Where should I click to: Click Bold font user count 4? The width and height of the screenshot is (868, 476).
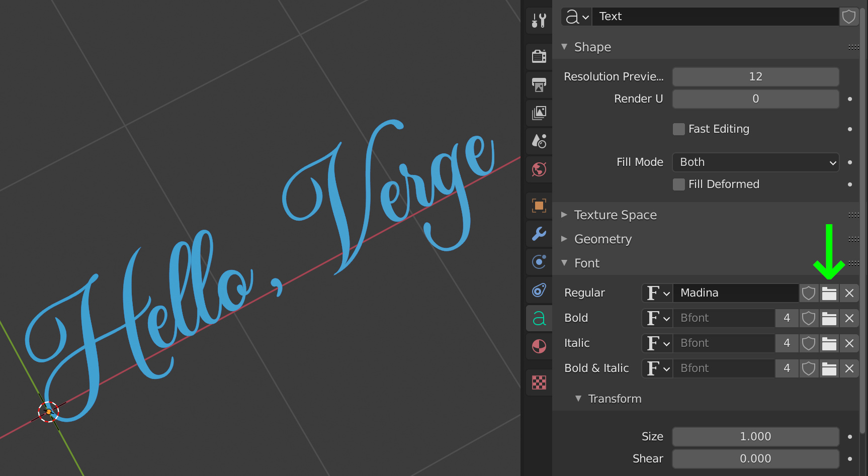tap(787, 318)
